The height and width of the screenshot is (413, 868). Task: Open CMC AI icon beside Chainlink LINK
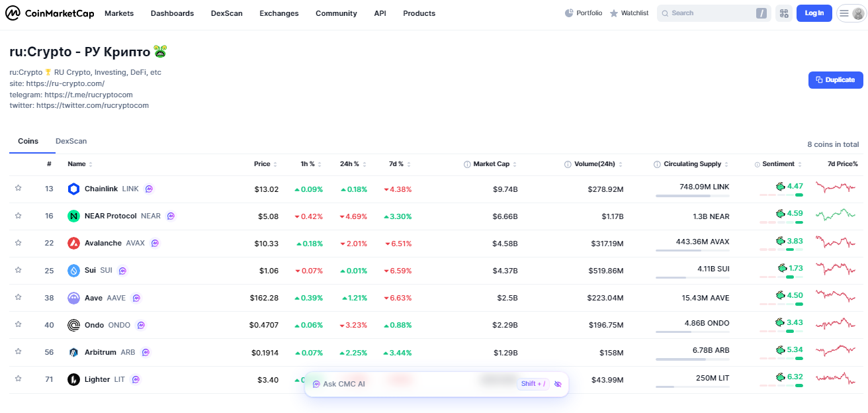point(150,189)
